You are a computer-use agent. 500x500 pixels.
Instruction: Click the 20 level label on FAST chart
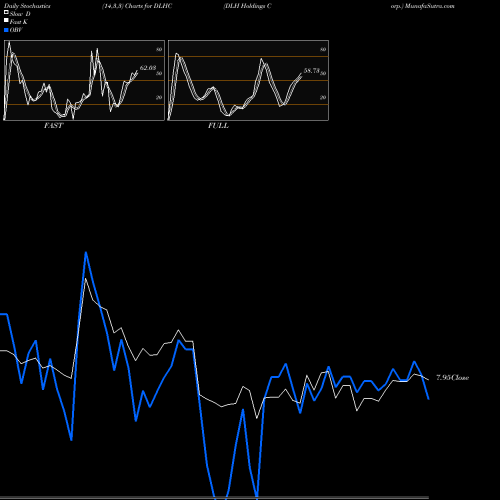pyautogui.click(x=159, y=97)
